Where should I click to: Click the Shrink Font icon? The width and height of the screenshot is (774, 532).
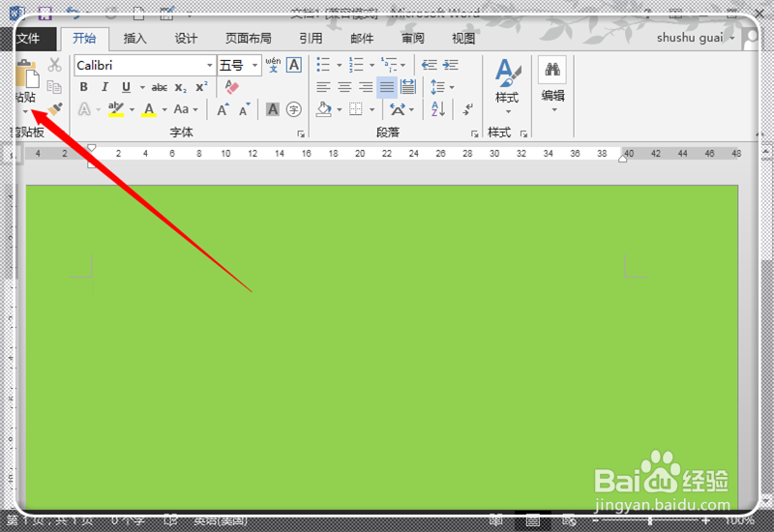(x=245, y=109)
